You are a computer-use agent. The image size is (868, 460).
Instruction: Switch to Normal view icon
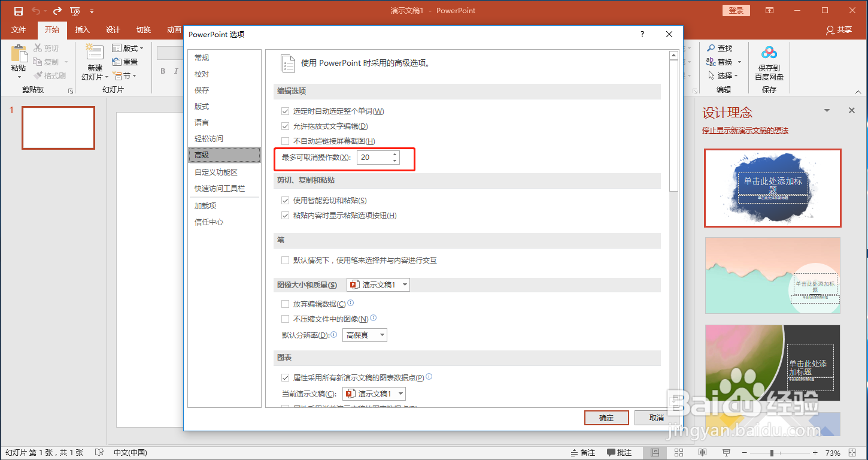[x=655, y=453]
